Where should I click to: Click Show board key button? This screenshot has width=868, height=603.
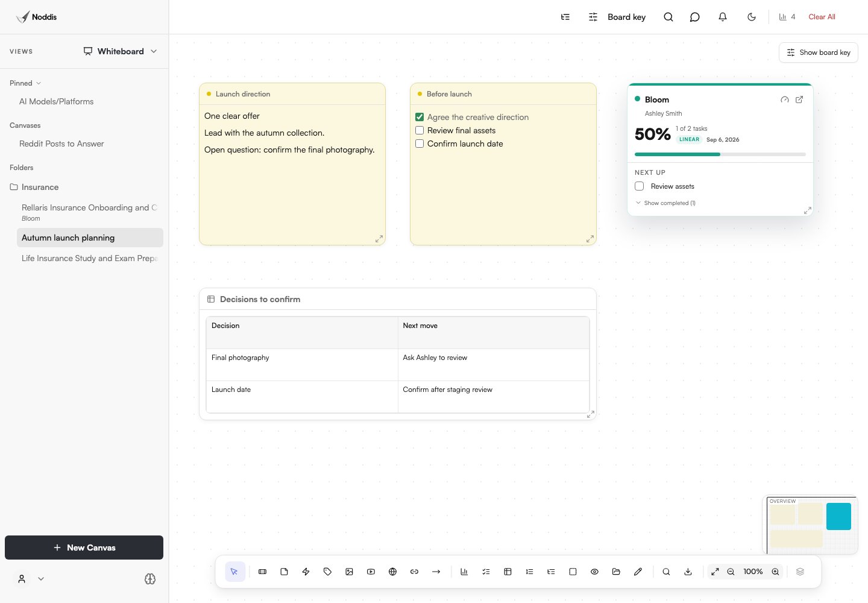point(819,52)
